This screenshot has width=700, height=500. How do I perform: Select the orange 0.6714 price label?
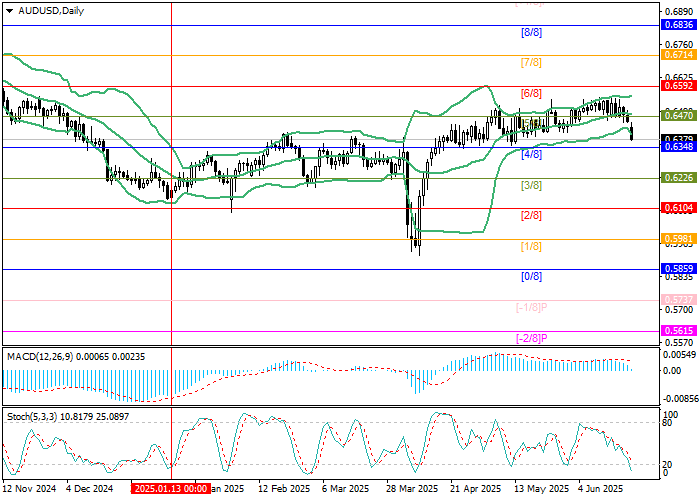[x=677, y=55]
